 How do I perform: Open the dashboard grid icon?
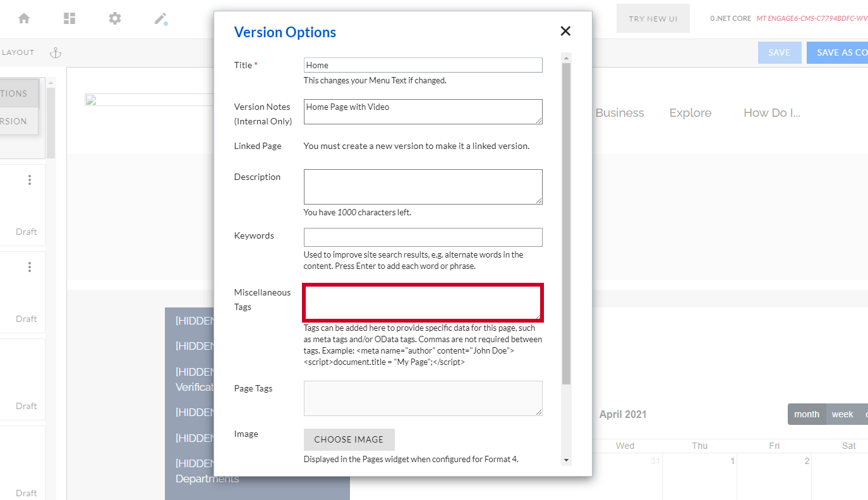point(69,18)
